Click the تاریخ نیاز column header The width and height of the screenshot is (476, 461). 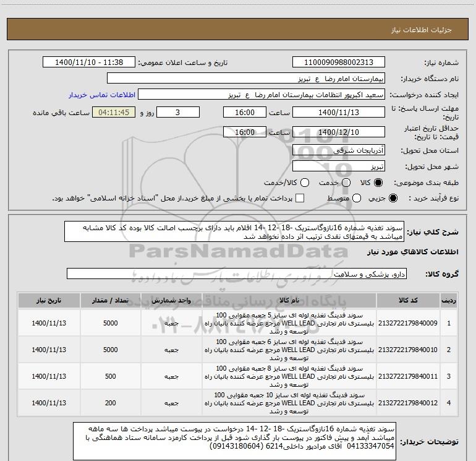tap(49, 300)
